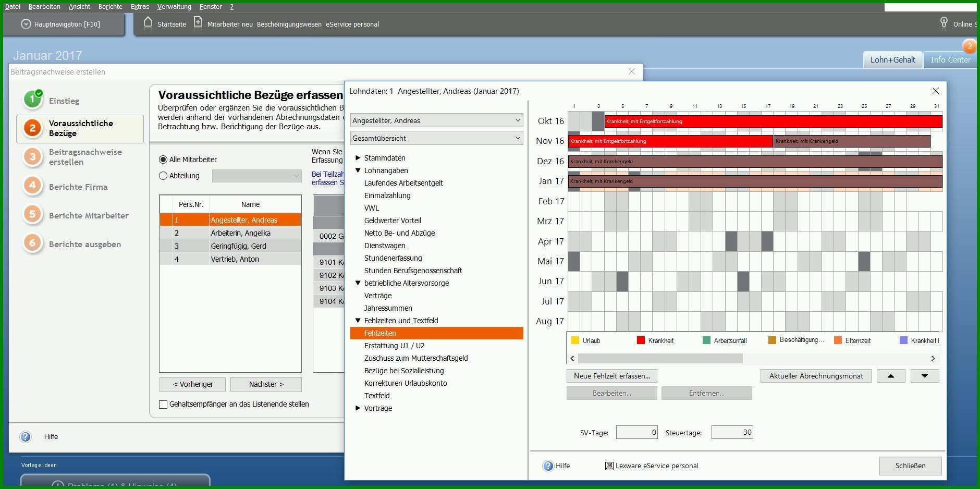Click the Steuertage input field
This screenshot has width=980, height=489.
pyautogui.click(x=732, y=432)
